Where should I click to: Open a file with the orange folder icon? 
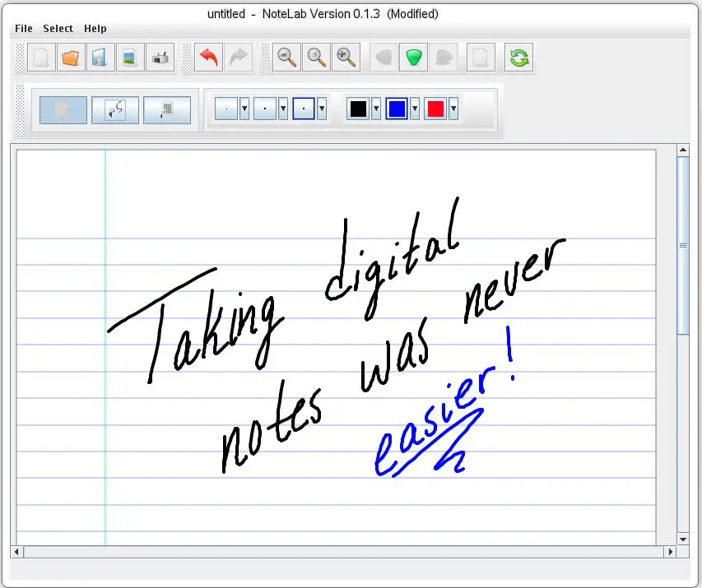[71, 58]
